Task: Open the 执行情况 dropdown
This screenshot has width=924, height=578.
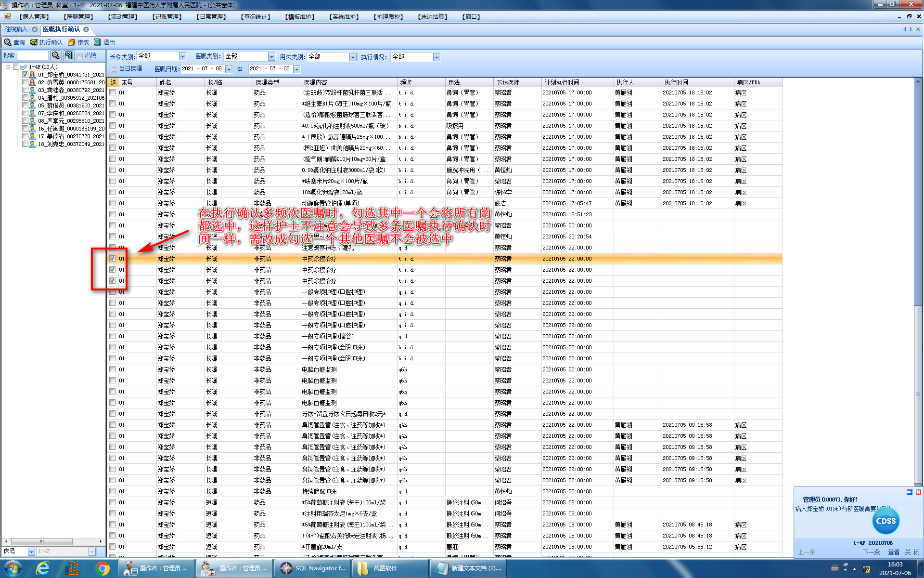Action: (436, 57)
